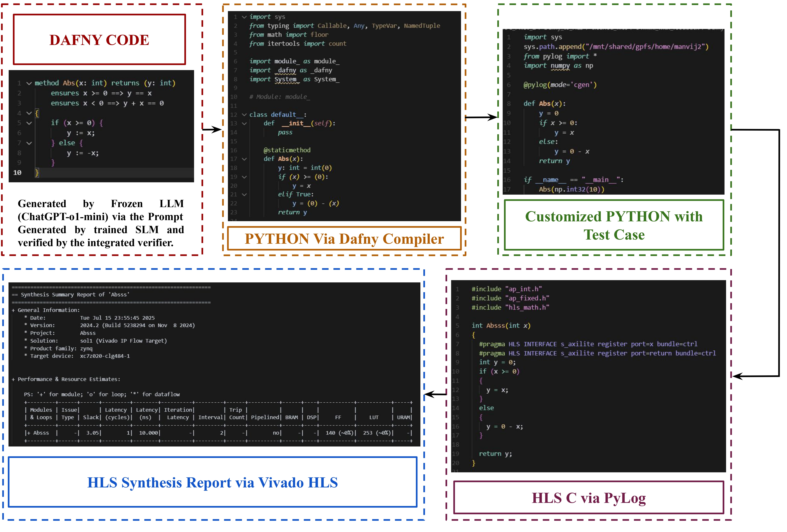Screen dimensions: 787x532
Task: Collapse the method Abs fold chevron in Dafny
Action: tap(29, 83)
